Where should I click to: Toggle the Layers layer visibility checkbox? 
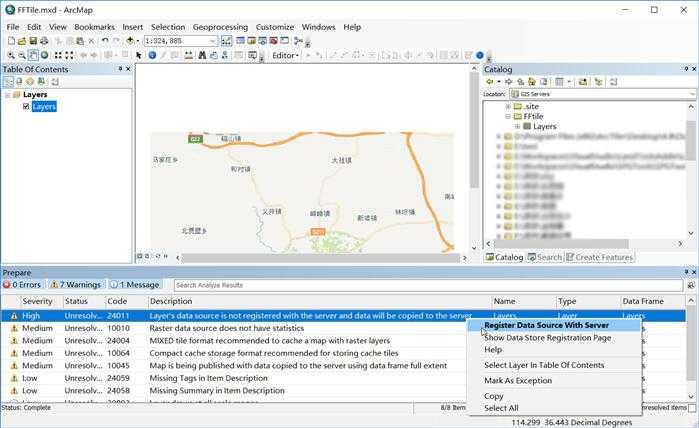pos(26,107)
